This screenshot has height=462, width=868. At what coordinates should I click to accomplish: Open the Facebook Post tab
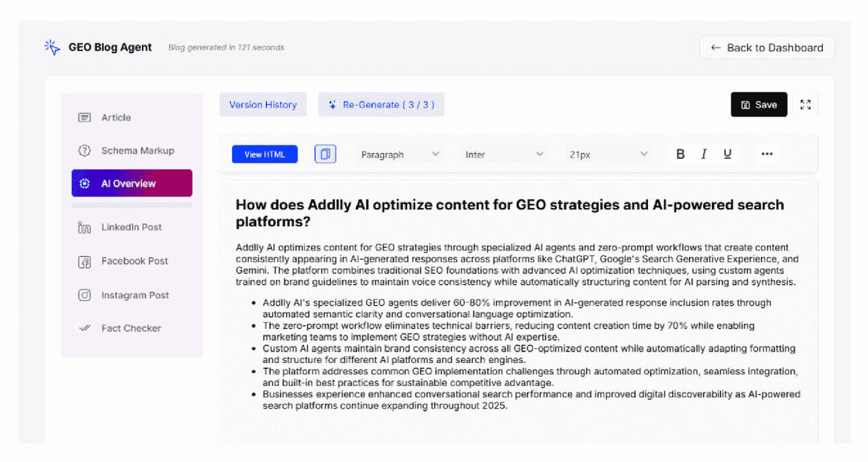[x=132, y=261]
